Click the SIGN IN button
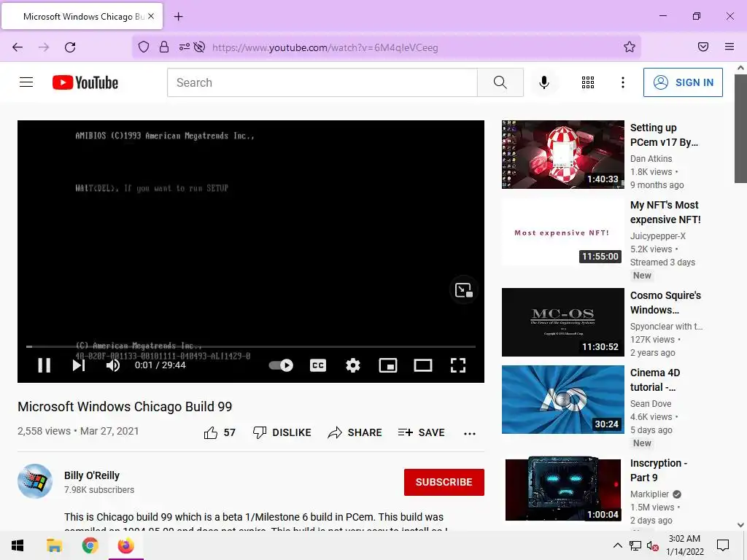This screenshot has height=560, width=747. pos(683,82)
